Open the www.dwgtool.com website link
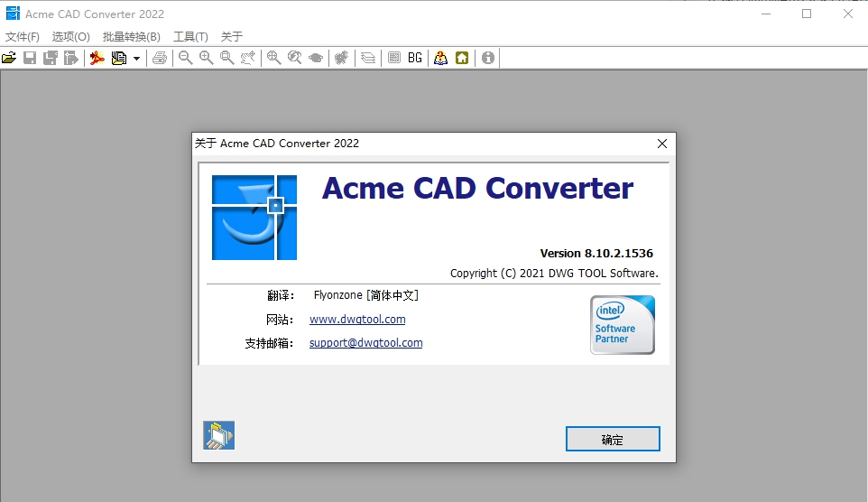 pos(357,319)
